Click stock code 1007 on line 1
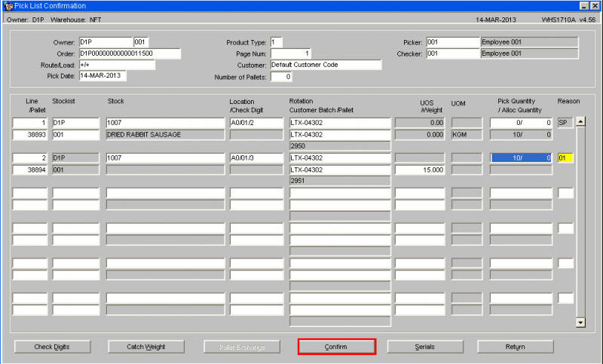 pyautogui.click(x=165, y=123)
